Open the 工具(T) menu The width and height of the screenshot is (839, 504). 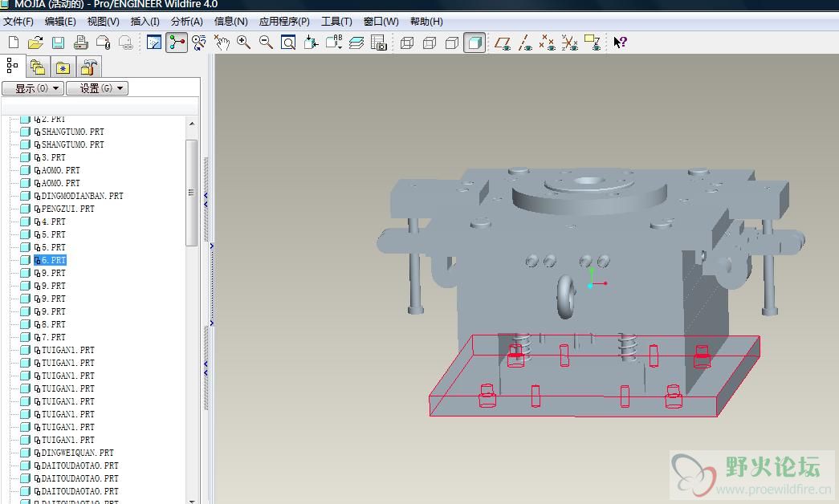[x=336, y=22]
